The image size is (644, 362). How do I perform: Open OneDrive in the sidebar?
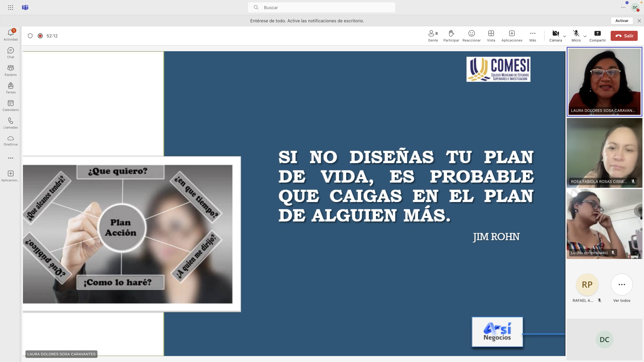pos(11,141)
